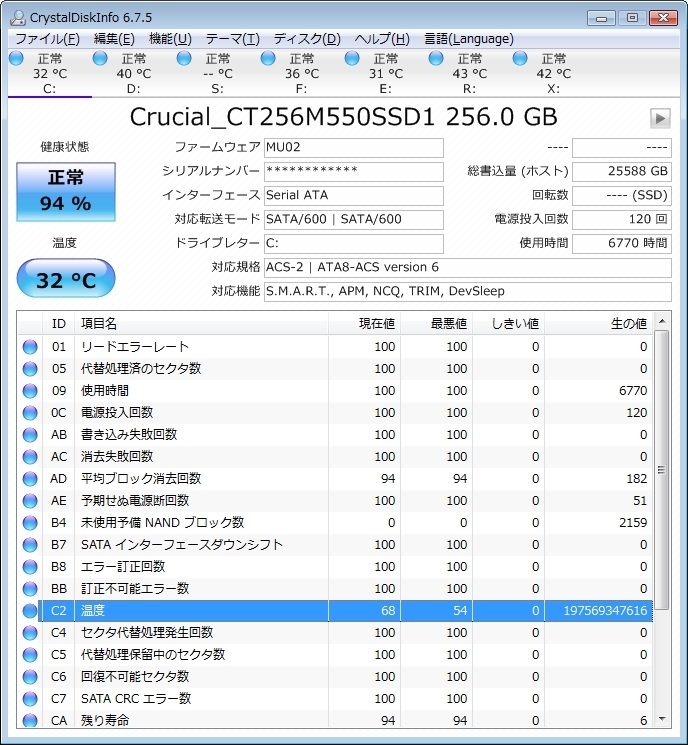Click status icon of 未使用予備 NAND ブロック数 row
The height and width of the screenshot is (745, 688).
click(x=30, y=523)
